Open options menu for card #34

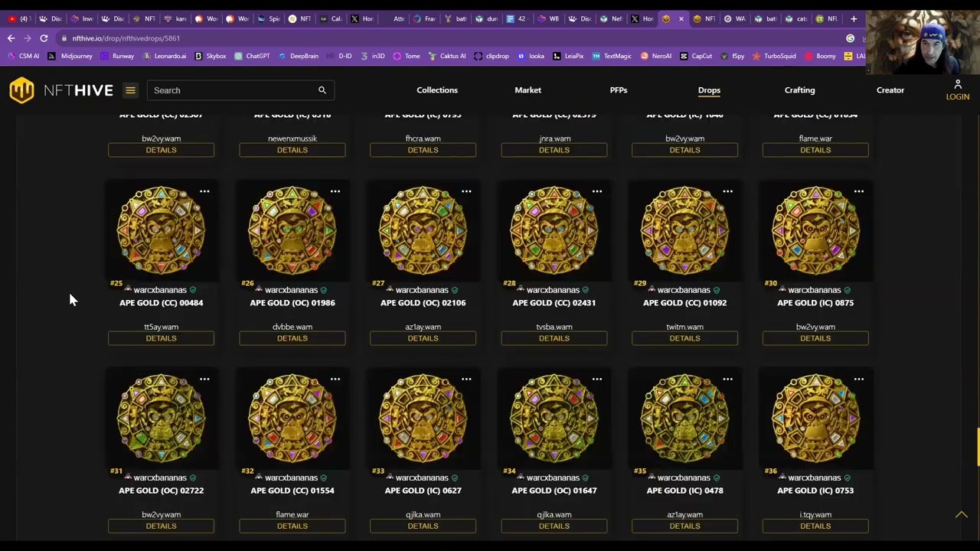point(597,379)
